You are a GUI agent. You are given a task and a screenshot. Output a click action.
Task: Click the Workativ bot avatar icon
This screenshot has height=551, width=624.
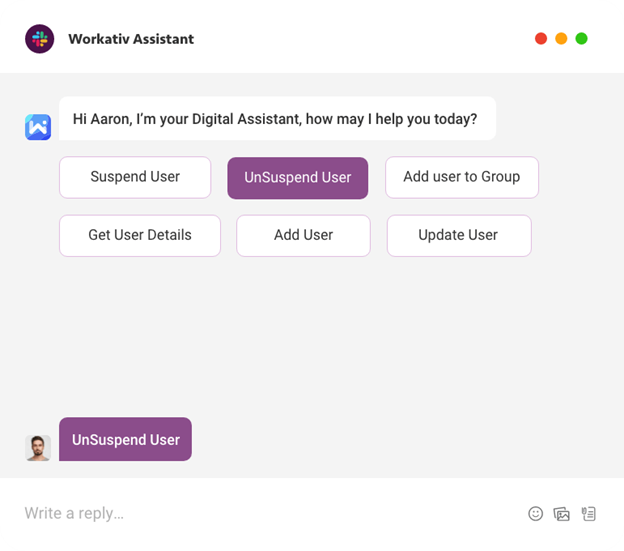(38, 127)
